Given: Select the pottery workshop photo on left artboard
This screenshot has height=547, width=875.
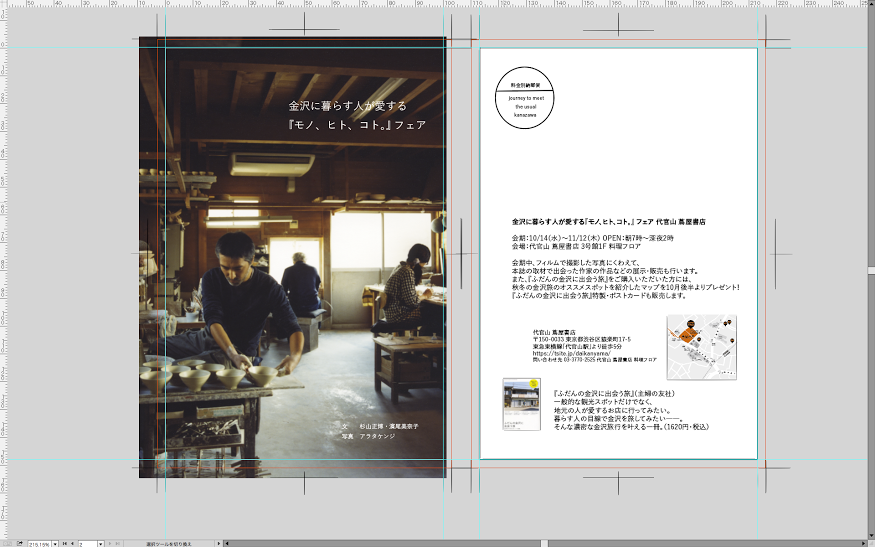Looking at the screenshot, I should coord(292,257).
